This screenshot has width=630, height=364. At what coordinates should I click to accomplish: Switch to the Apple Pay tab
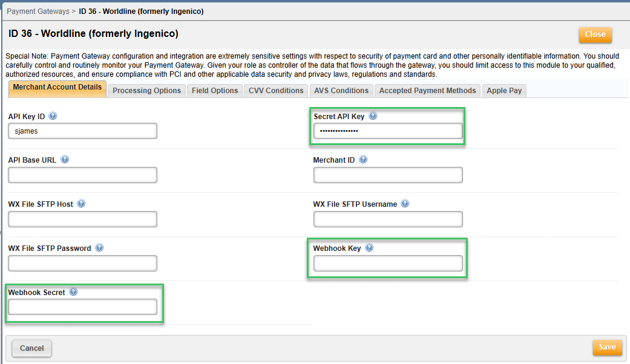(x=504, y=91)
